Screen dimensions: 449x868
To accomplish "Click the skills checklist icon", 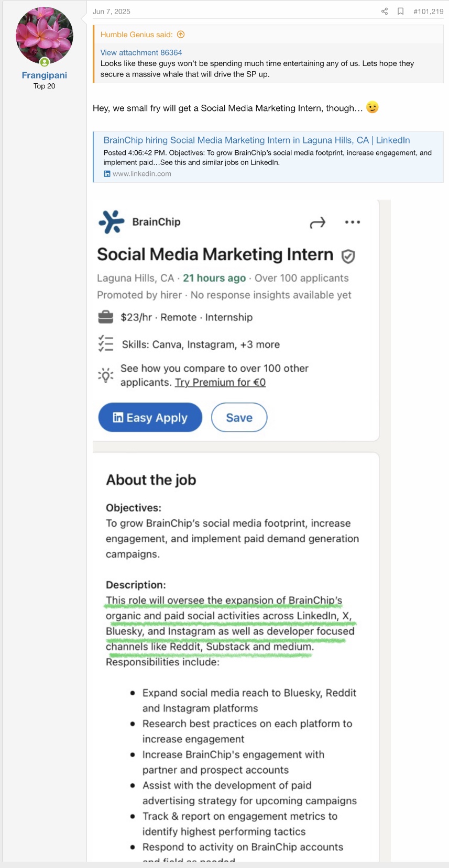I will pyautogui.click(x=106, y=344).
